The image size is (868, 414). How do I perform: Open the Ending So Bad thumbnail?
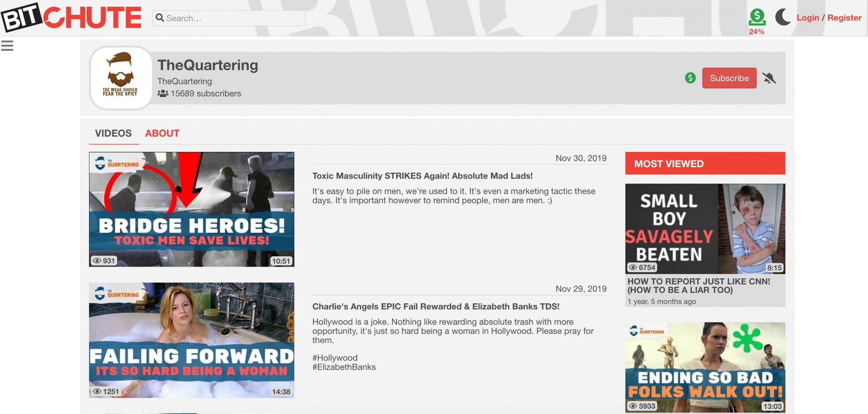[705, 367]
